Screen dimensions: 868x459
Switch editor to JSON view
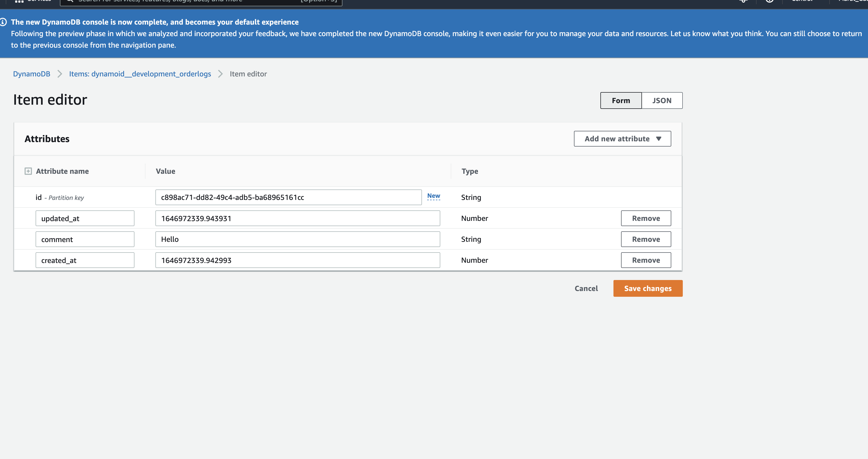[x=662, y=100]
